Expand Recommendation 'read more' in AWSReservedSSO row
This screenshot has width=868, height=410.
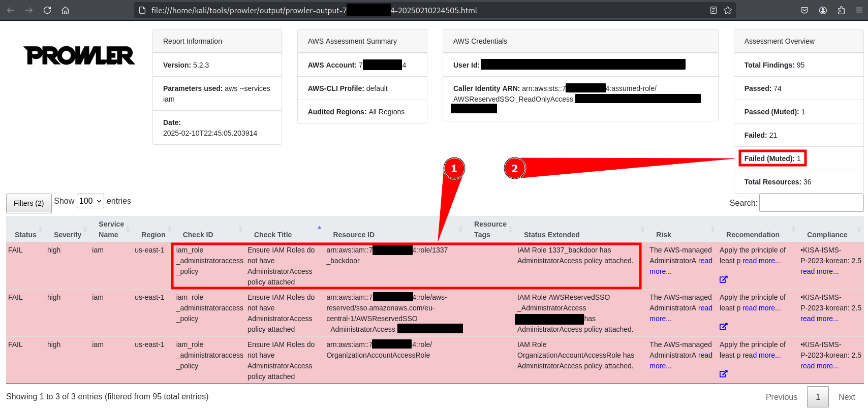pos(761,308)
